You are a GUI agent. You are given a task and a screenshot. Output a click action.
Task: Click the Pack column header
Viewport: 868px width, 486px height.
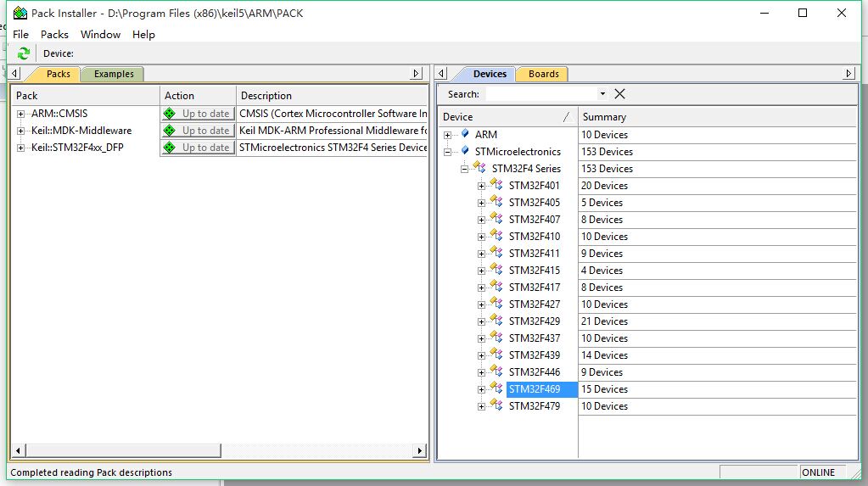coord(86,95)
